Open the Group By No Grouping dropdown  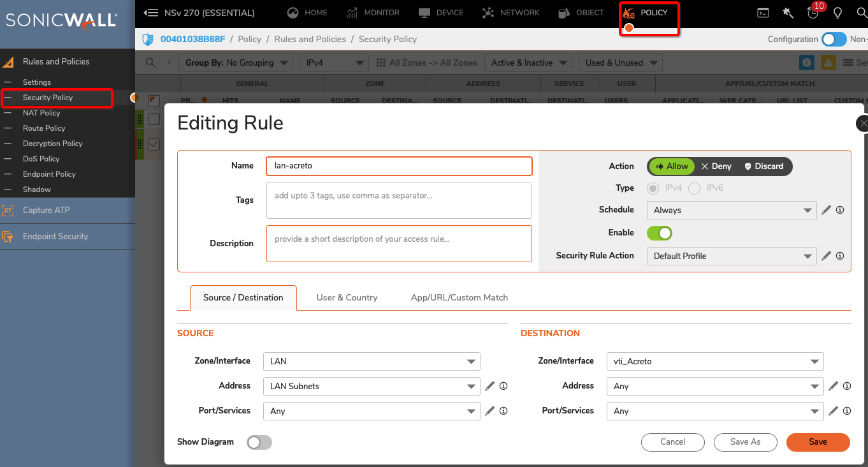236,63
